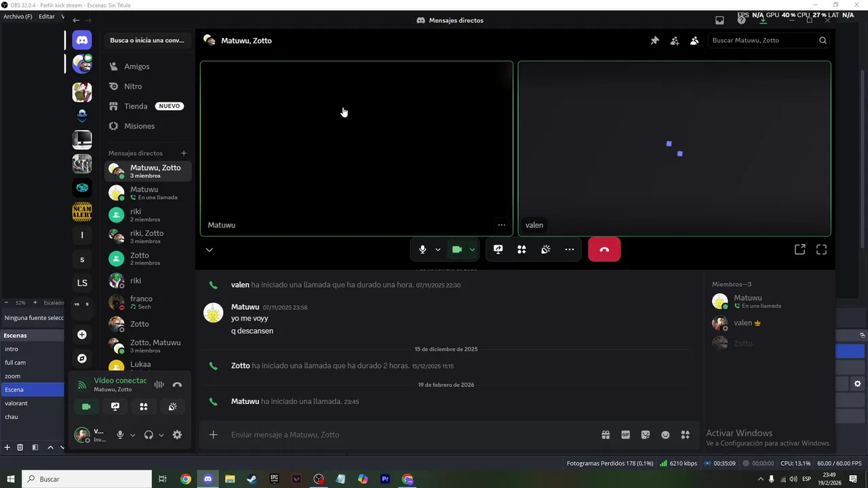Screen dimensions: 868x488
Task: Open input device options beside user mic
Action: [133, 435]
